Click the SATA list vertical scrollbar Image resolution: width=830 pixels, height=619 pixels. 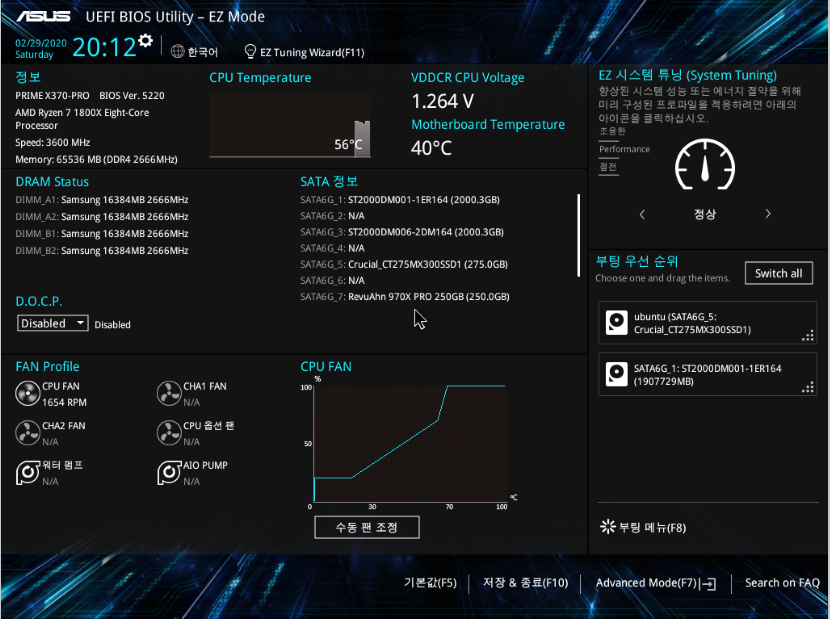(x=579, y=235)
